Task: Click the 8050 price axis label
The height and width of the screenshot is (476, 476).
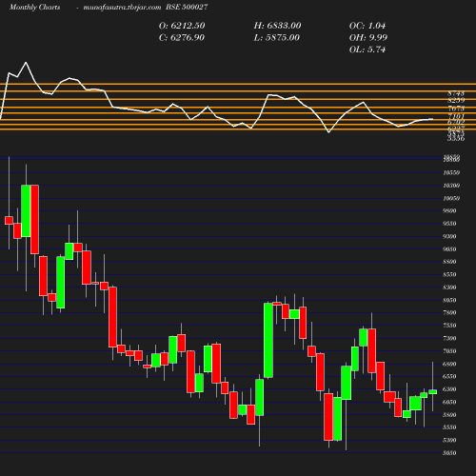Action: [449, 300]
